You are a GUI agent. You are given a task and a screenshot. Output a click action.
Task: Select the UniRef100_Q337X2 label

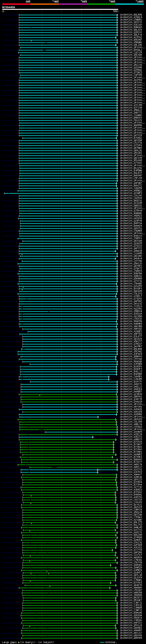point(131,469)
